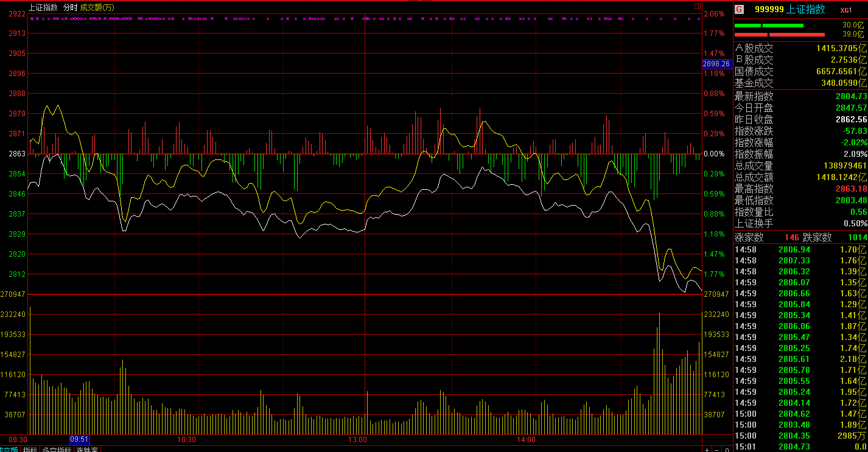Screen dimensions: 868x452
Task: Click the plus zoom button at bottom right
Action: point(707,450)
